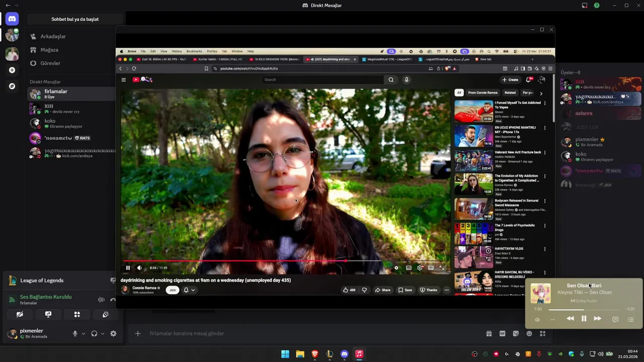
Task: Click the Save button under video
Action: coord(405,290)
